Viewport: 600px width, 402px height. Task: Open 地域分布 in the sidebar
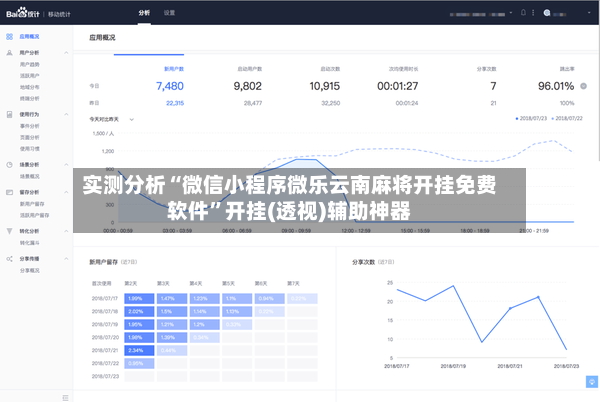pos(29,87)
